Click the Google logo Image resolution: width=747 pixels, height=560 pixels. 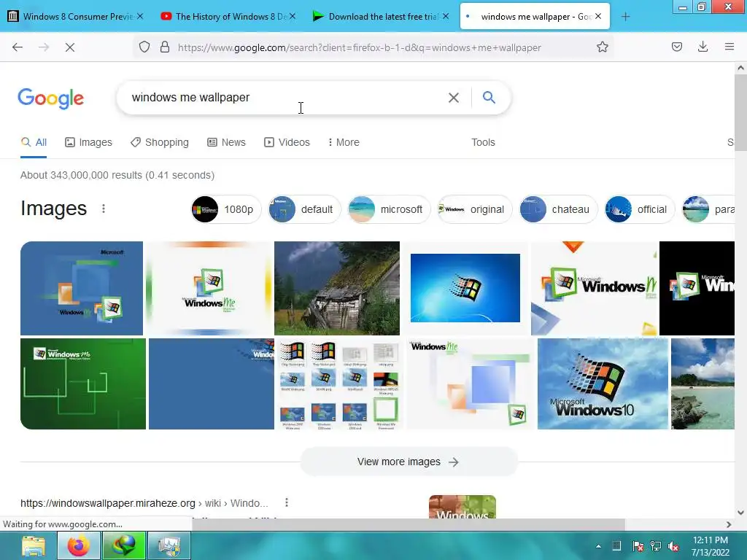[x=51, y=98]
